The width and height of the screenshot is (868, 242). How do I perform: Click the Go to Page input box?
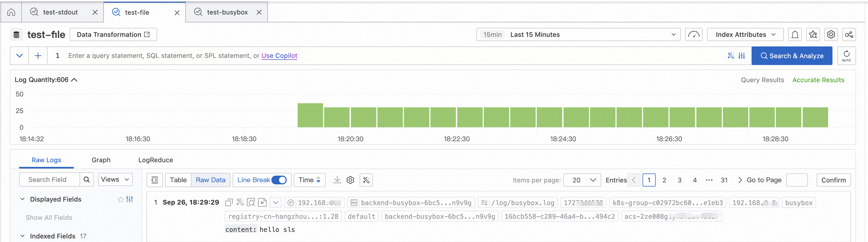[x=797, y=180]
